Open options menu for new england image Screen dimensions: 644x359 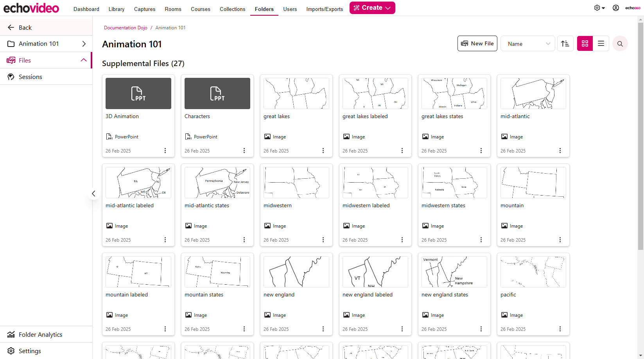[x=323, y=329]
